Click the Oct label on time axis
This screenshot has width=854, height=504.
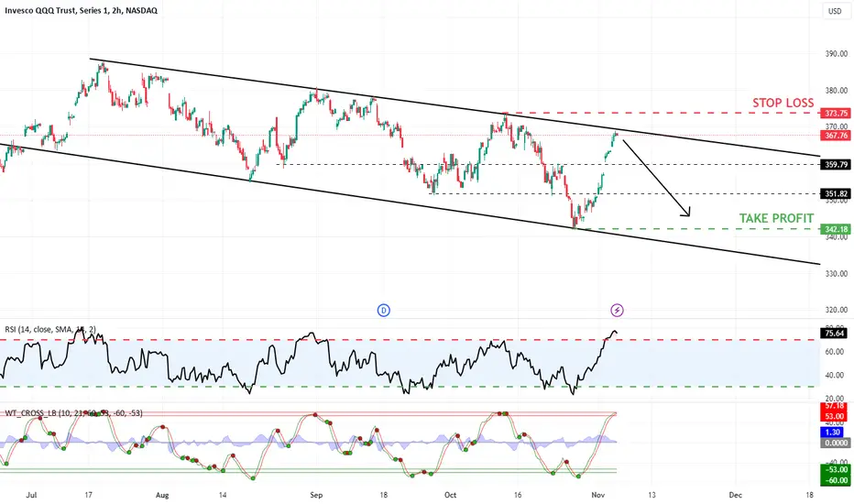[450, 495]
